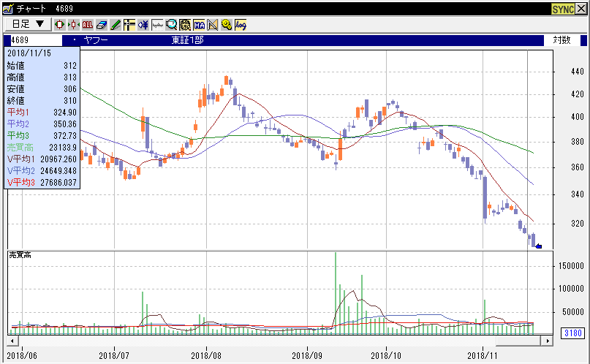Image resolution: width=590 pixels, height=364 pixels.
Task: Select the eraser tool icon
Action: 102,24
